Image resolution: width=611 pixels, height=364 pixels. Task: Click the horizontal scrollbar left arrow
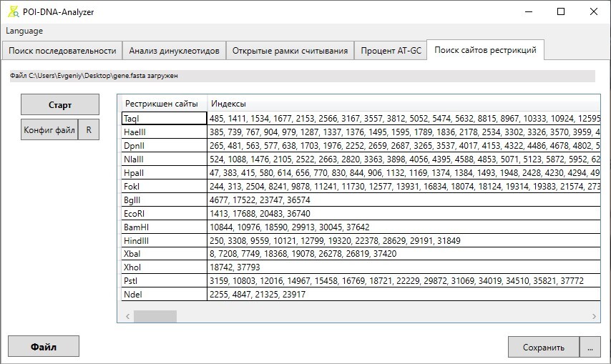128,315
